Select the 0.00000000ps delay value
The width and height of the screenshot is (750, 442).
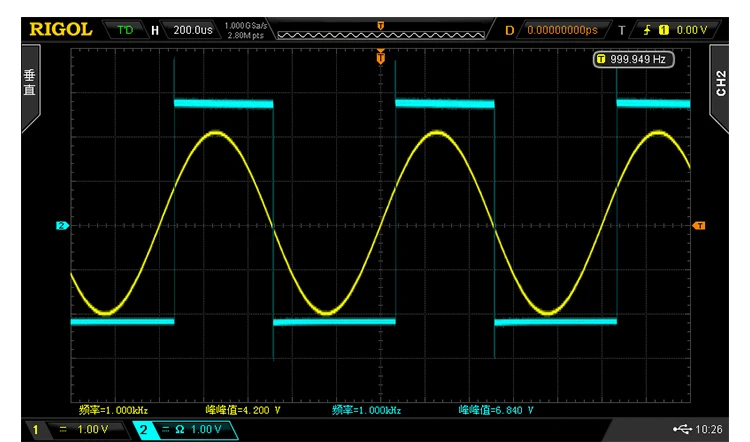[x=562, y=30]
